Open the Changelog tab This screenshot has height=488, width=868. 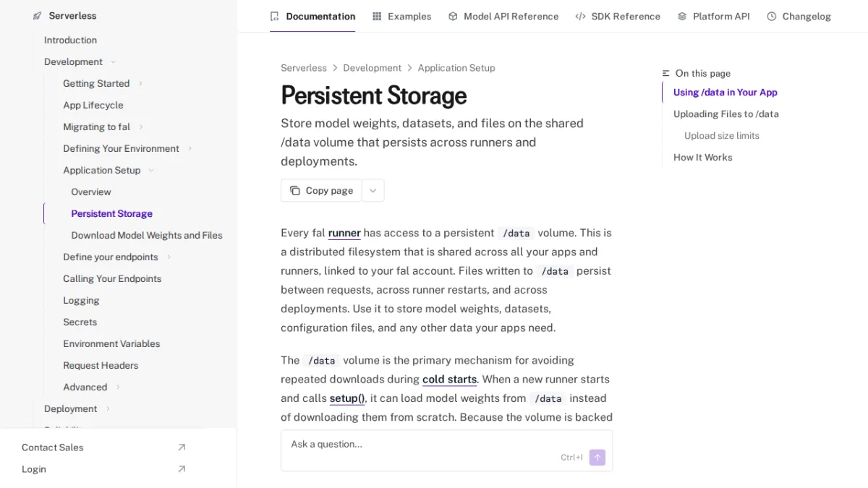click(x=799, y=16)
